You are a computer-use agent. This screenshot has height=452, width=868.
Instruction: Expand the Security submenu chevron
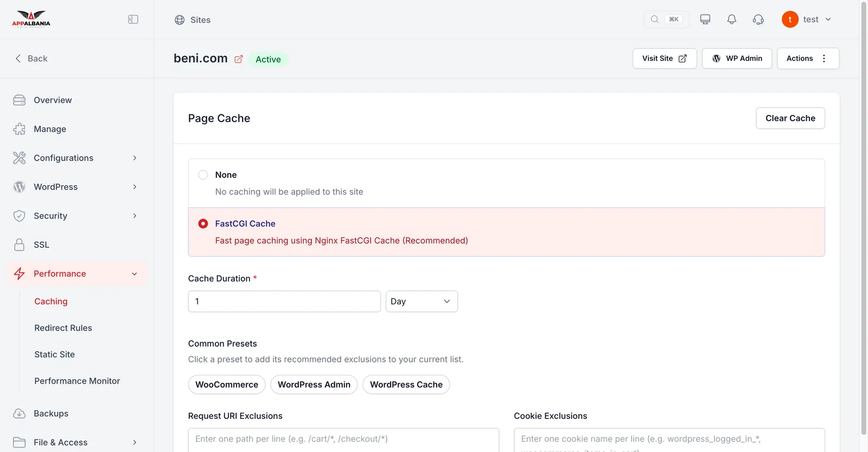tap(135, 216)
